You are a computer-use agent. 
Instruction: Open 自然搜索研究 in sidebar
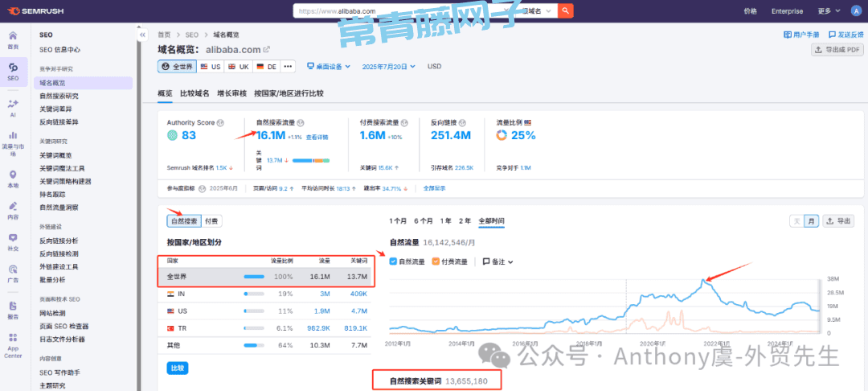[x=59, y=96]
